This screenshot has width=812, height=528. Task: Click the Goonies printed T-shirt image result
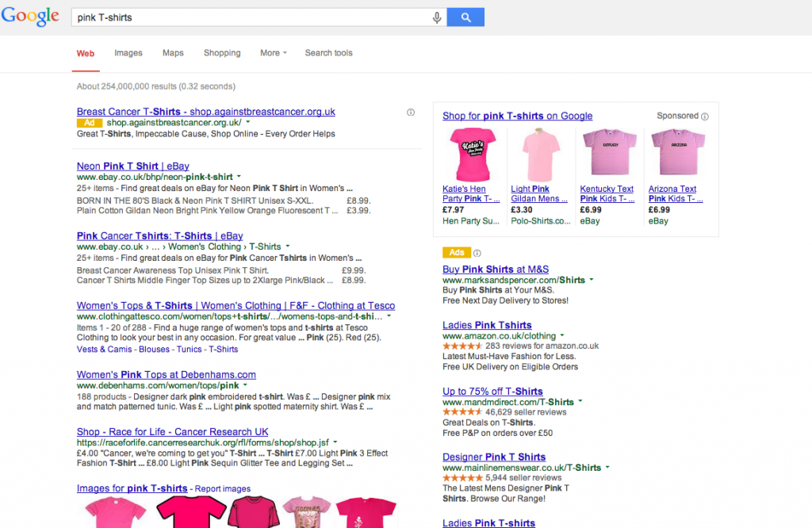point(308,511)
